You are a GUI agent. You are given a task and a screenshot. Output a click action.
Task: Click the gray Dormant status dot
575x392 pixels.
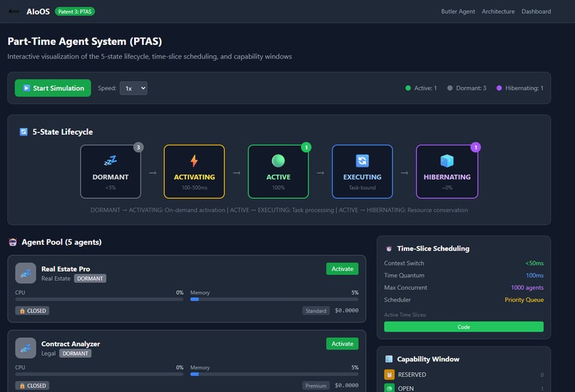point(449,88)
